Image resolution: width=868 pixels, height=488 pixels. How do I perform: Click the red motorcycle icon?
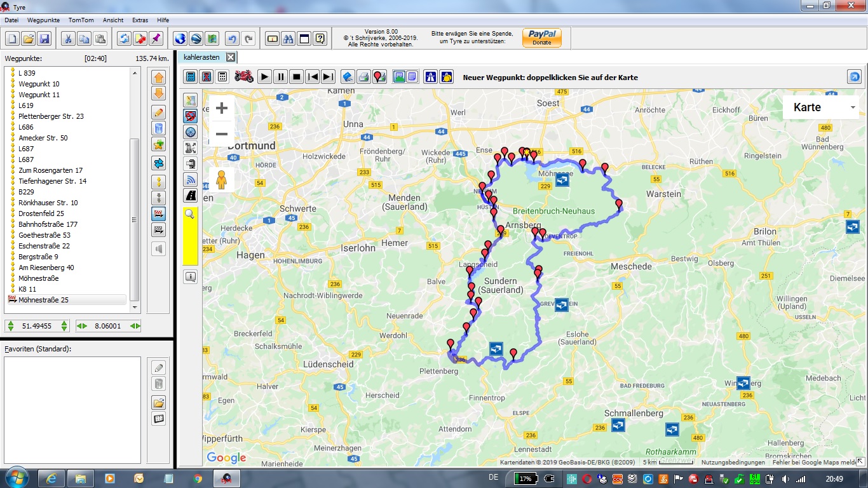pyautogui.click(x=244, y=77)
